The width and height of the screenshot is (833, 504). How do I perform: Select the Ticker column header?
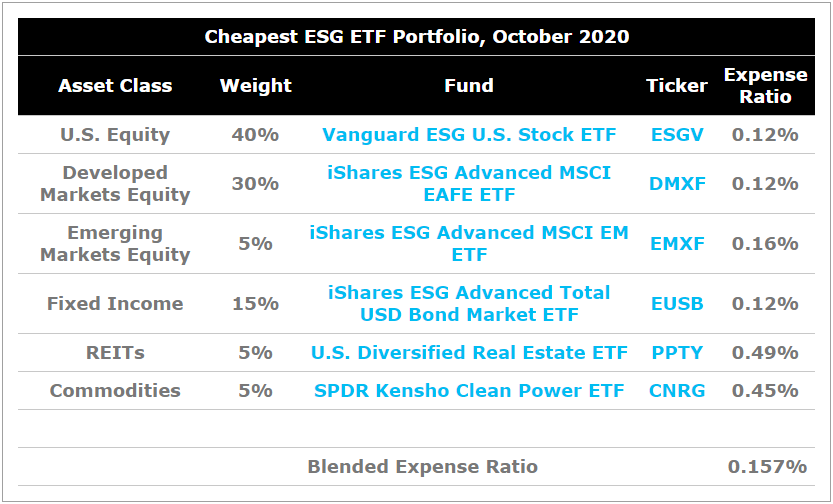coord(677,86)
